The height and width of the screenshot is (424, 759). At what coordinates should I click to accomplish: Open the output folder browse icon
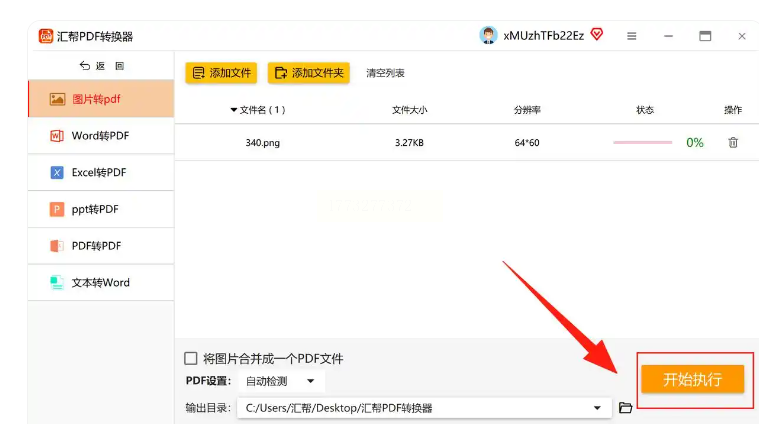tap(625, 408)
